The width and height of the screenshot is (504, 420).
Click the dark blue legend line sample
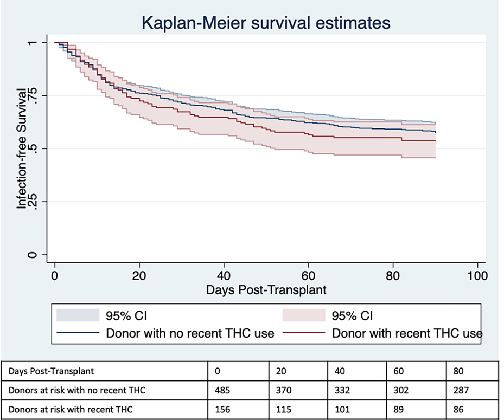(78, 333)
